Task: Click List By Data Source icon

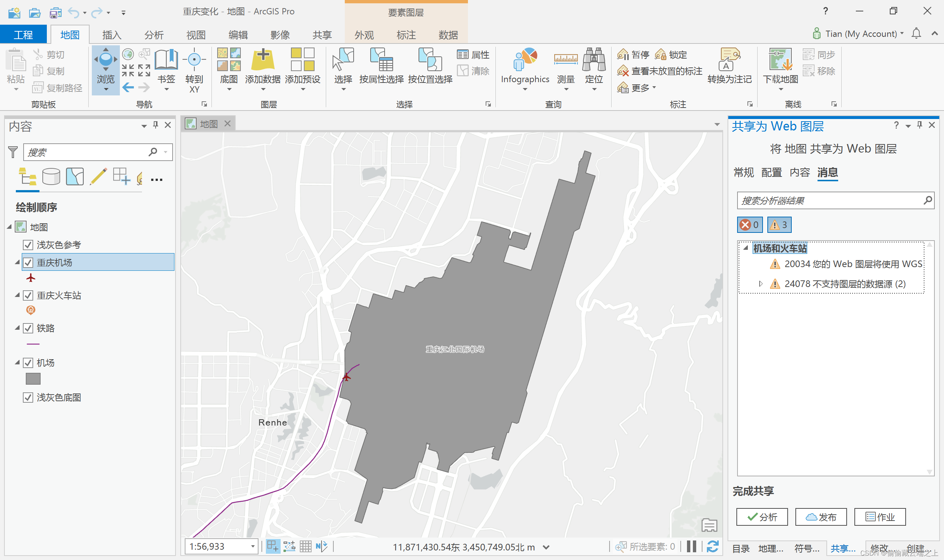Action: 51,176
